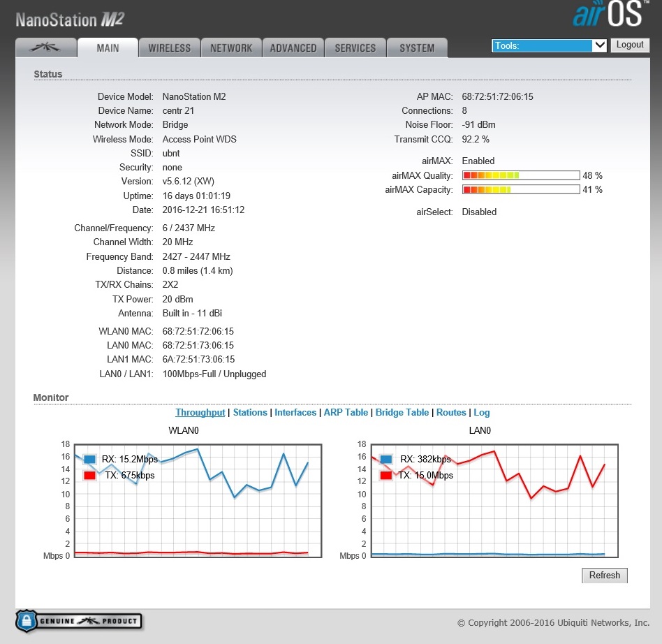Click the TX/RX Chains value "2X2"
This screenshot has height=644, width=662.
170,284
